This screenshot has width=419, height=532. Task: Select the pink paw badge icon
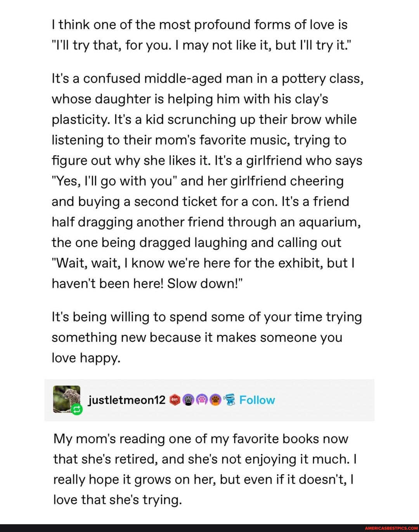pyautogui.click(x=202, y=400)
